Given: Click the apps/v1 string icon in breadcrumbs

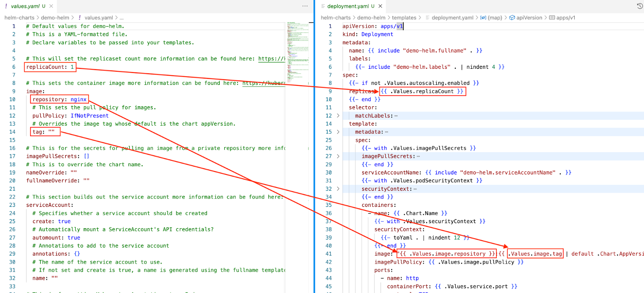Looking at the screenshot, I should point(552,18).
